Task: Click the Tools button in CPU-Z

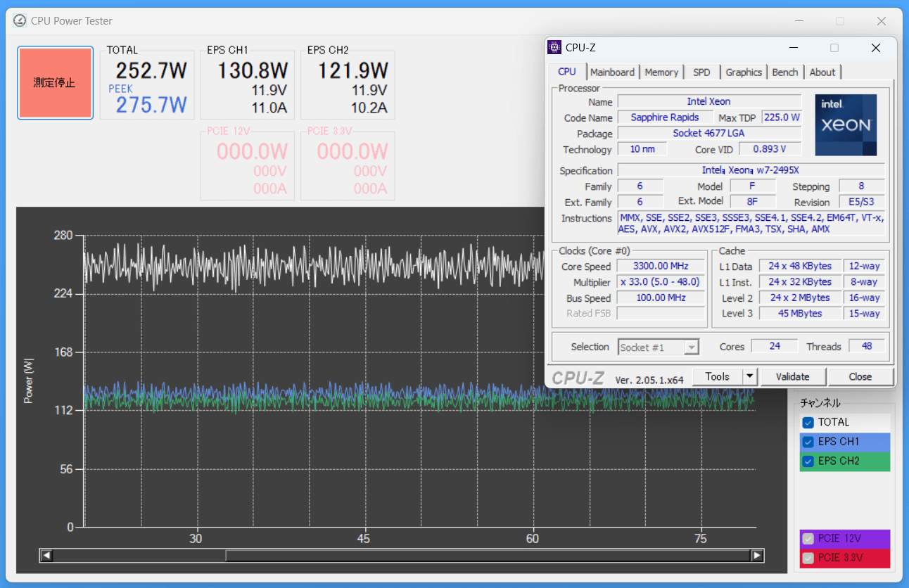Action: (718, 377)
